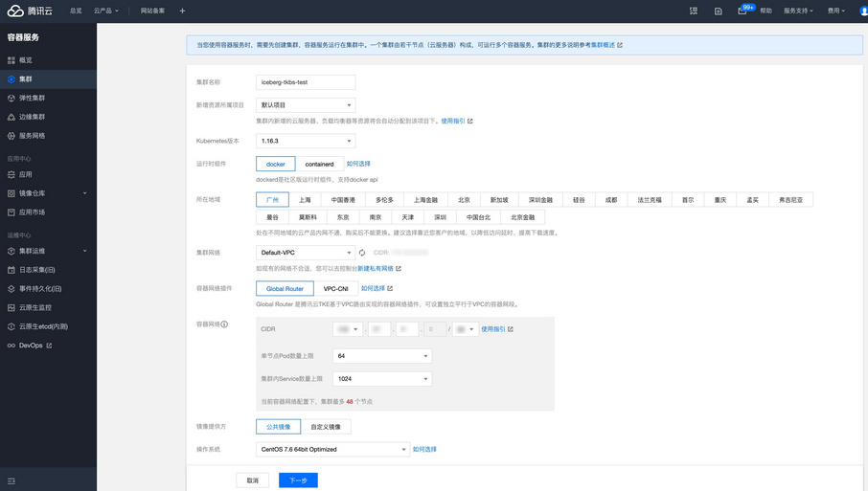Click the 事件持久化(旧) layers icon

click(11, 289)
